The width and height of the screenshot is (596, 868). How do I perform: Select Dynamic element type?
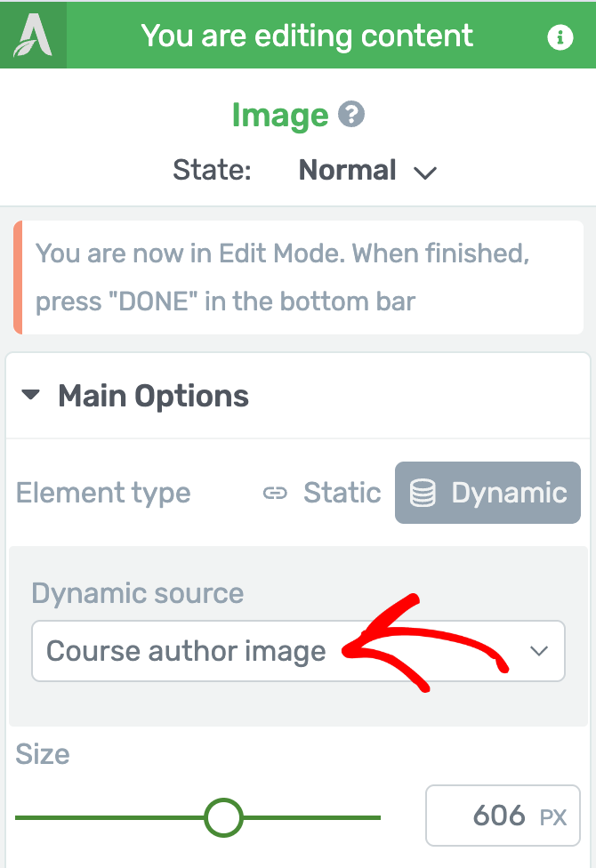click(487, 493)
